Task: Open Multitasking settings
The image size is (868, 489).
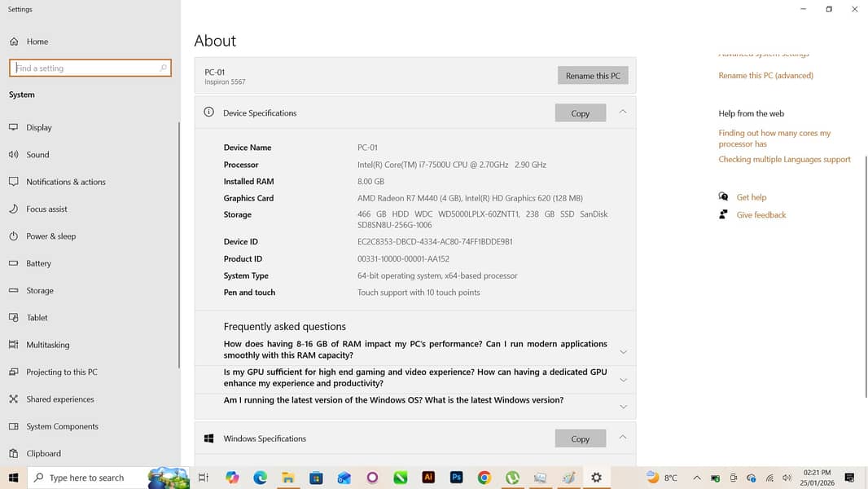Action: (x=47, y=346)
